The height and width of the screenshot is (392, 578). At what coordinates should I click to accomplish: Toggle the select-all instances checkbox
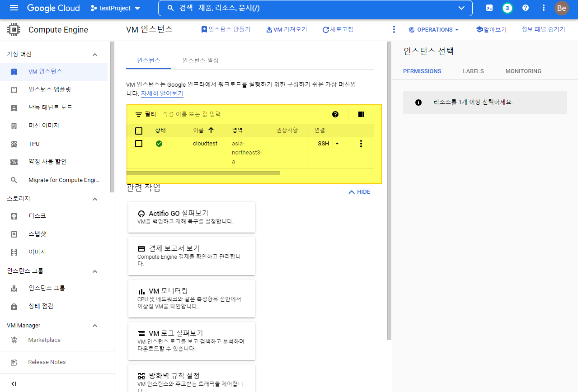(x=139, y=131)
